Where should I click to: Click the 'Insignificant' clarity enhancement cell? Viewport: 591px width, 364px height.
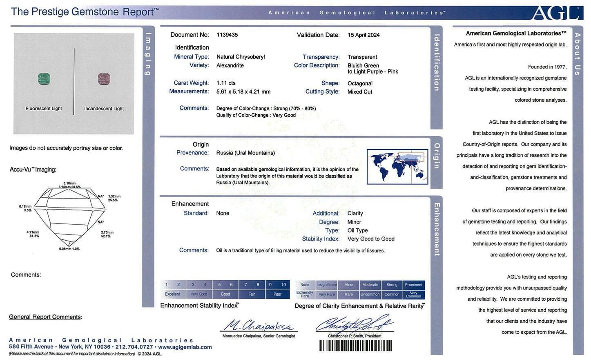tap(327, 285)
